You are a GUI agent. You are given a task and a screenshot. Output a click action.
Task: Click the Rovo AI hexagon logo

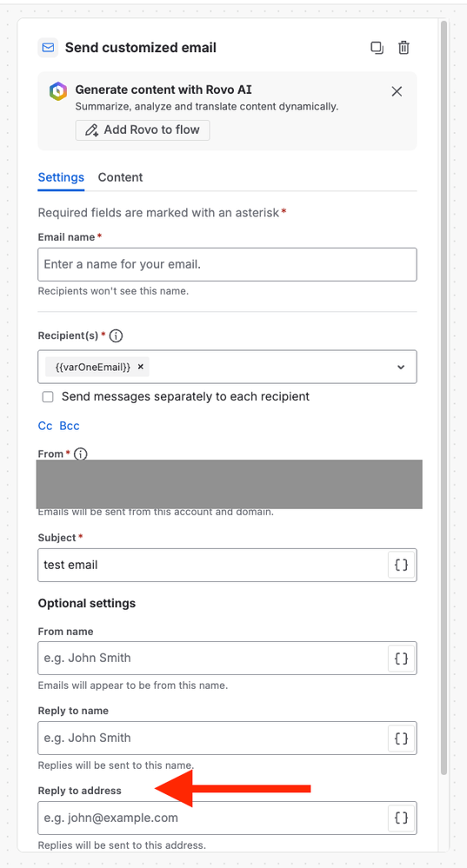[x=57, y=91]
